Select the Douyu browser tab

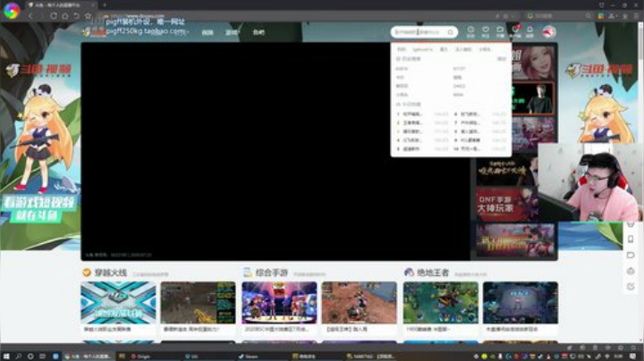click(62, 5)
